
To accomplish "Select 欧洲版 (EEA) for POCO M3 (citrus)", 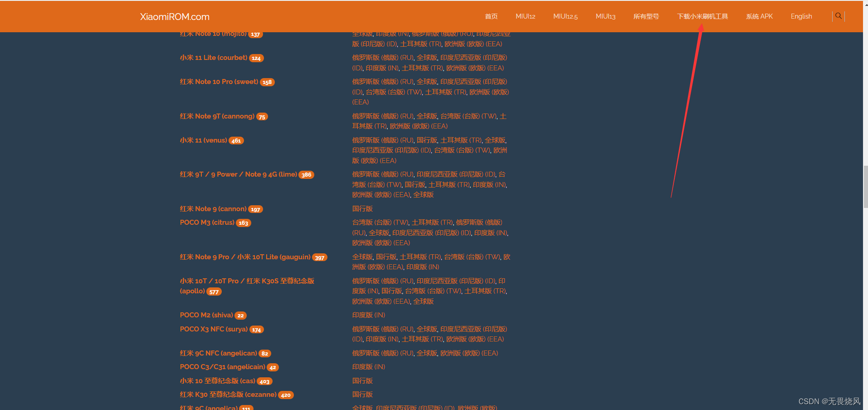I will (381, 243).
